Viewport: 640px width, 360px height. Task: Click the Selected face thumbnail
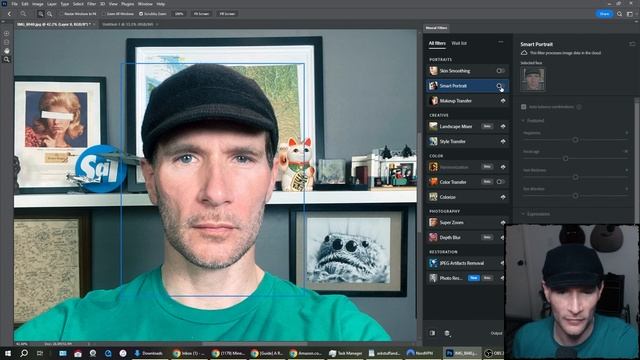tap(533, 79)
